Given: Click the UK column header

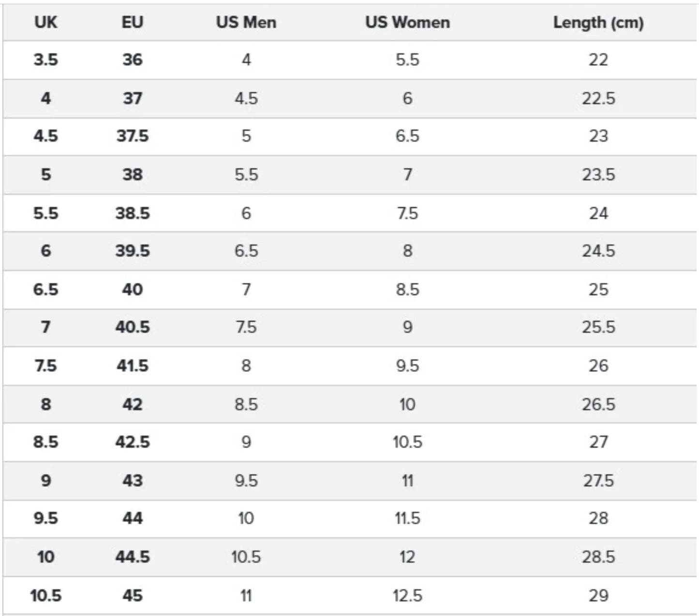Looking at the screenshot, I should click(x=45, y=22).
